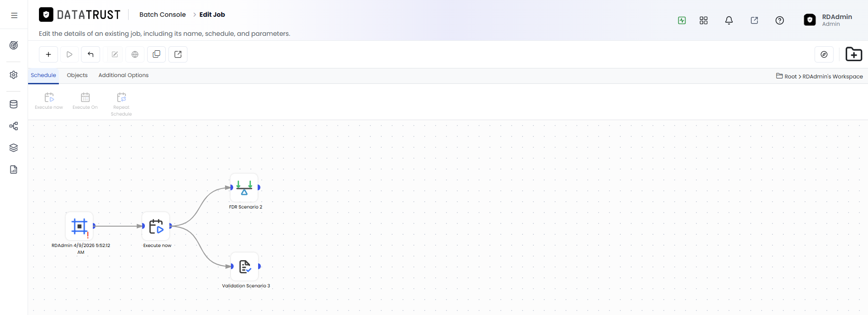Open the apps grid icon in the header
The width and height of the screenshot is (868, 315).
704,20
